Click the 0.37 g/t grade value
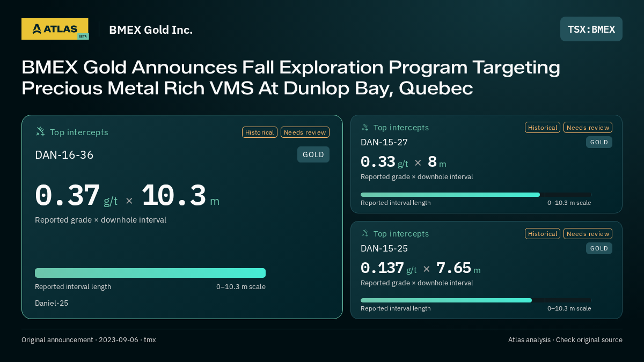Viewport: 644px width, 362px height. [76, 196]
